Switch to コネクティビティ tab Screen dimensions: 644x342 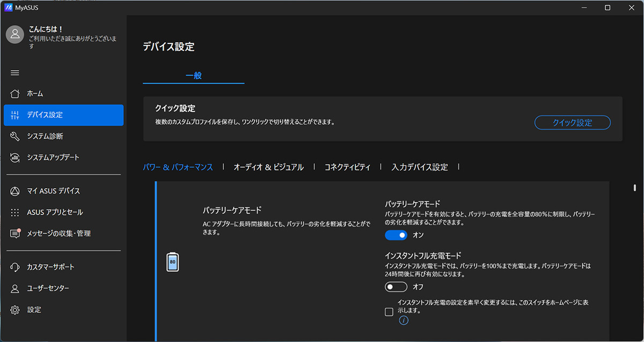[x=348, y=167]
